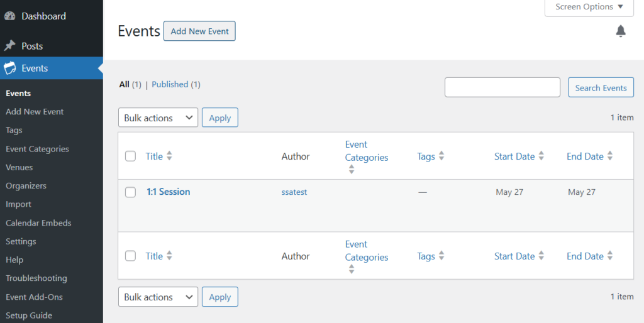The height and width of the screenshot is (323, 644).
Task: Open Organizers in the sidebar
Action: (x=26, y=186)
